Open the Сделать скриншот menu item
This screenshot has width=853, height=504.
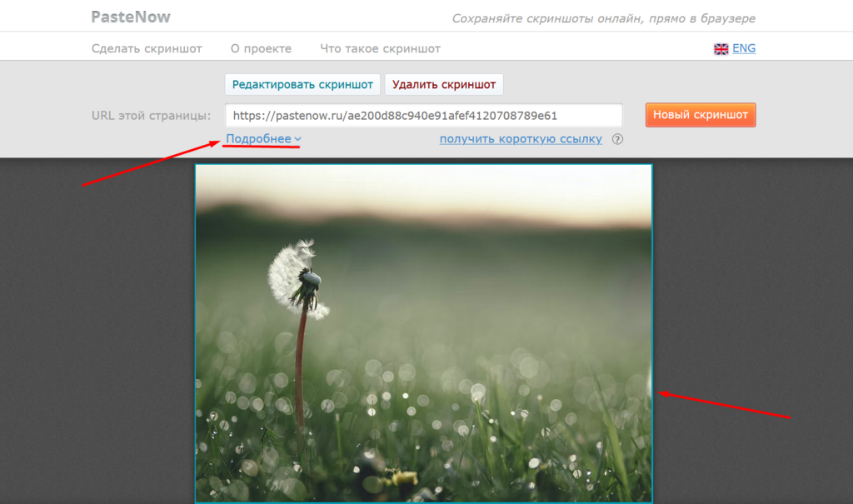coord(147,48)
